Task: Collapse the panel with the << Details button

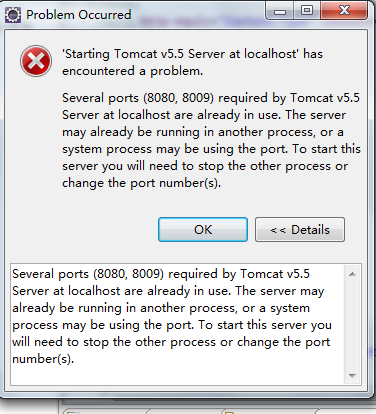Action: click(300, 229)
